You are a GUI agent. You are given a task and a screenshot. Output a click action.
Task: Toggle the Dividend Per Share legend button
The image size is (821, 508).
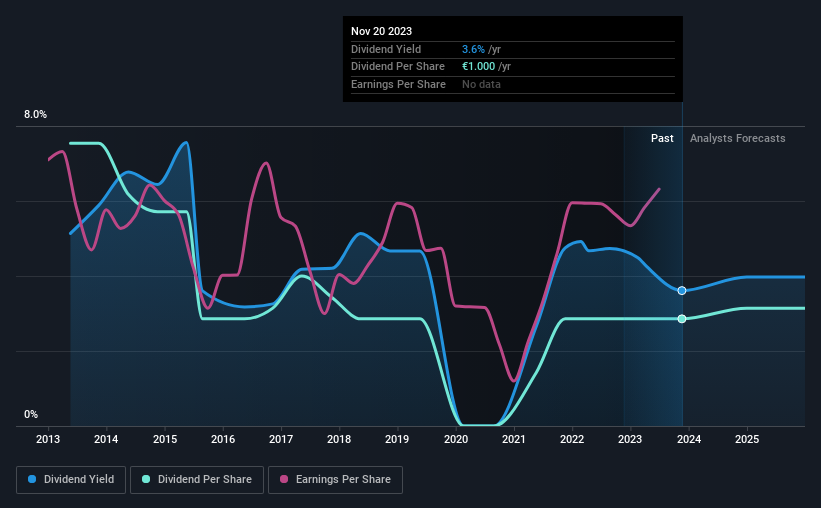(197, 480)
